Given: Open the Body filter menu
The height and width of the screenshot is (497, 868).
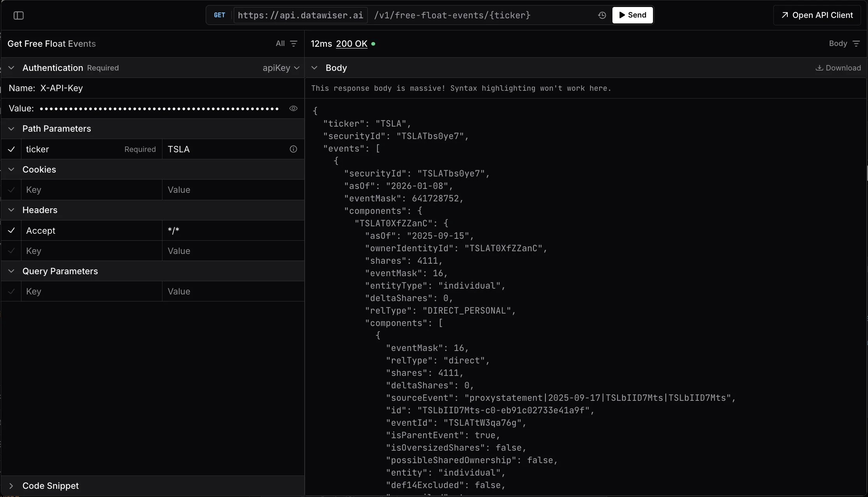Looking at the screenshot, I should pyautogui.click(x=844, y=44).
